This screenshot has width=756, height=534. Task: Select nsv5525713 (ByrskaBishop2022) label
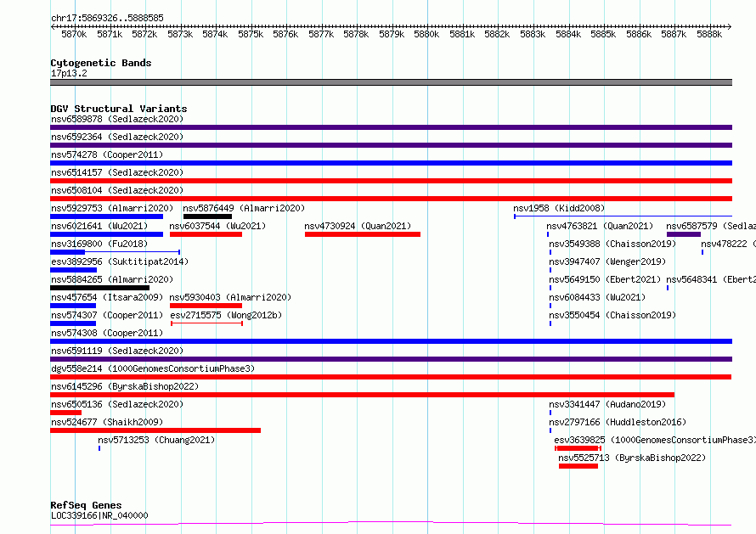632,458
